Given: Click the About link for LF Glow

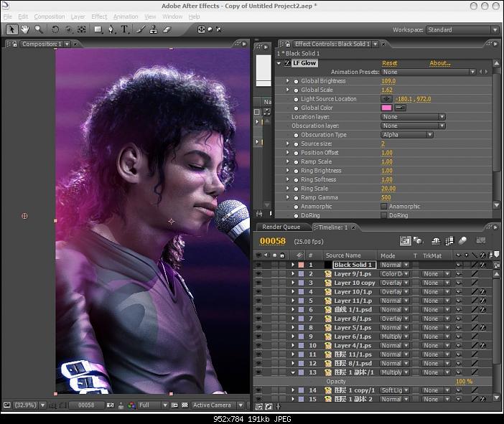Looking at the screenshot, I should [x=440, y=63].
